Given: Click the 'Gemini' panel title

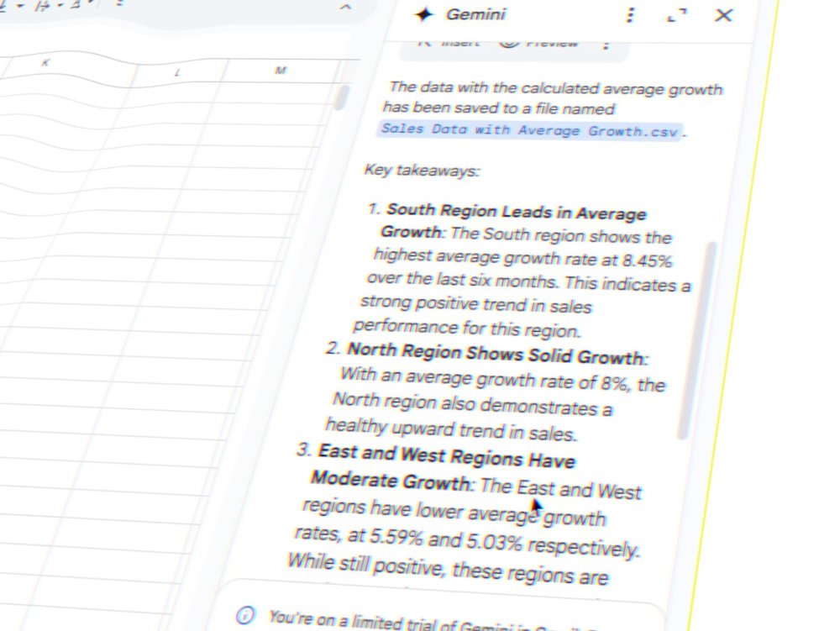Looking at the screenshot, I should tap(475, 14).
